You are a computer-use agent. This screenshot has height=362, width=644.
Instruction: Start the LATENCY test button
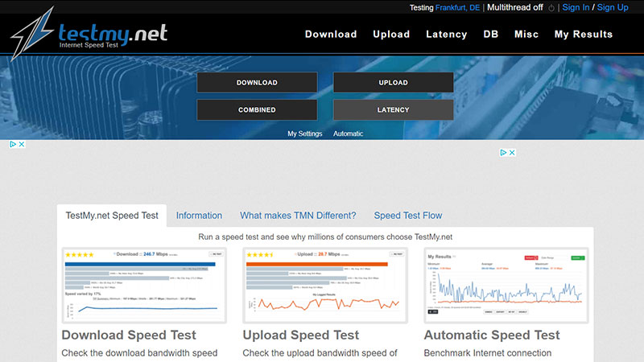click(393, 109)
